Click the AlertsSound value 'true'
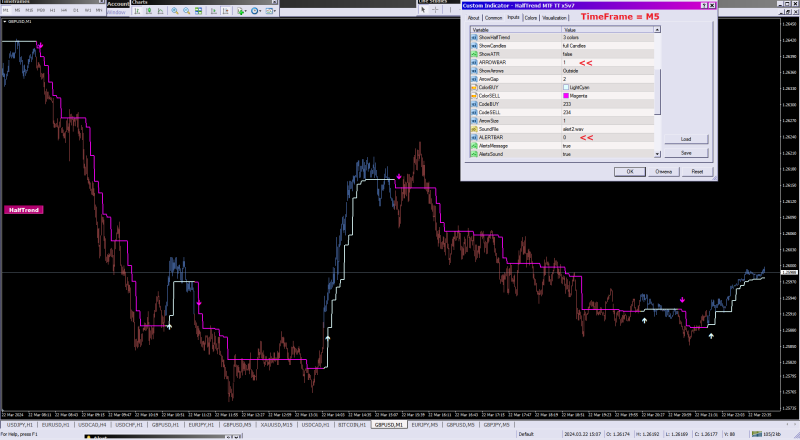 (x=567, y=154)
